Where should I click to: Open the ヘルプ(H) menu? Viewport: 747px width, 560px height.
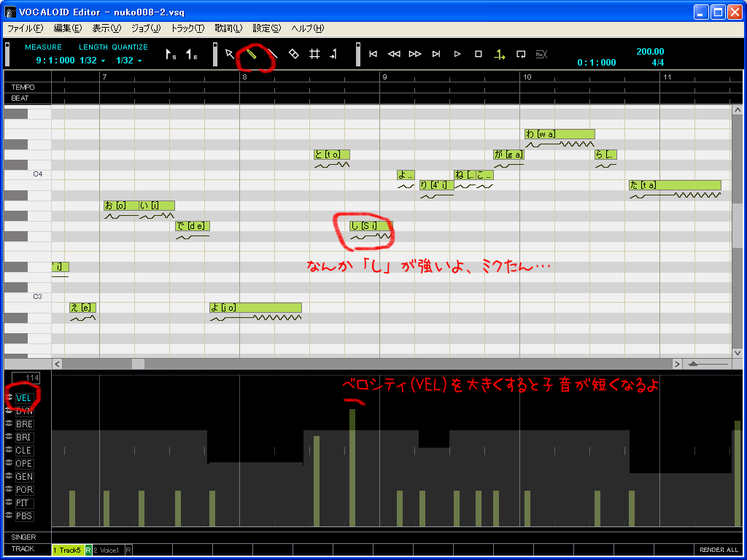tap(307, 28)
